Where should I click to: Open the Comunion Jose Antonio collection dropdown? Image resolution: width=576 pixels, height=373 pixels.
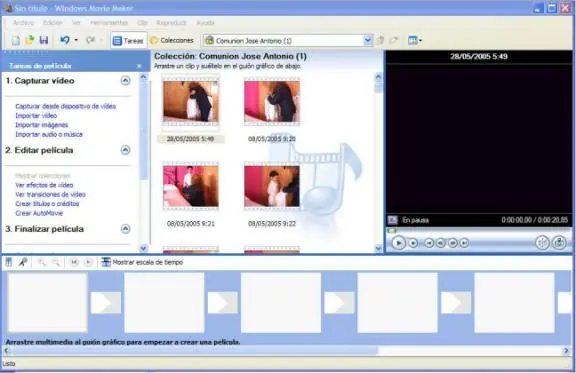point(367,41)
